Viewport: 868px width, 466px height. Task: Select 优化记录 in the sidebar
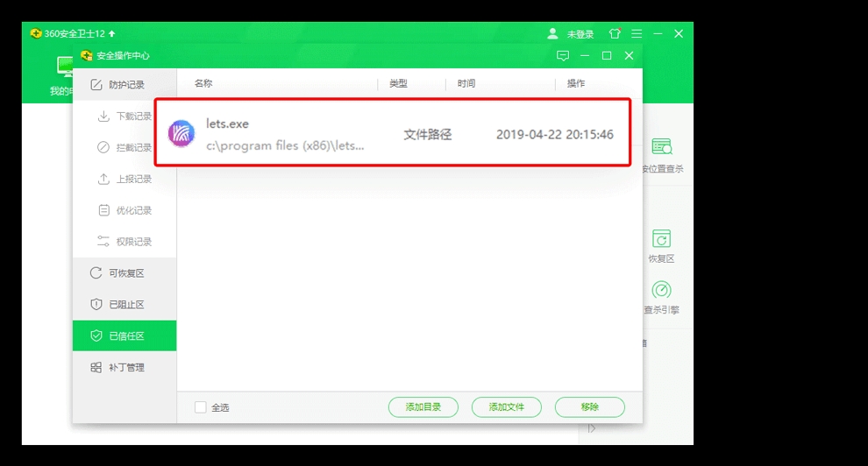coord(125,210)
